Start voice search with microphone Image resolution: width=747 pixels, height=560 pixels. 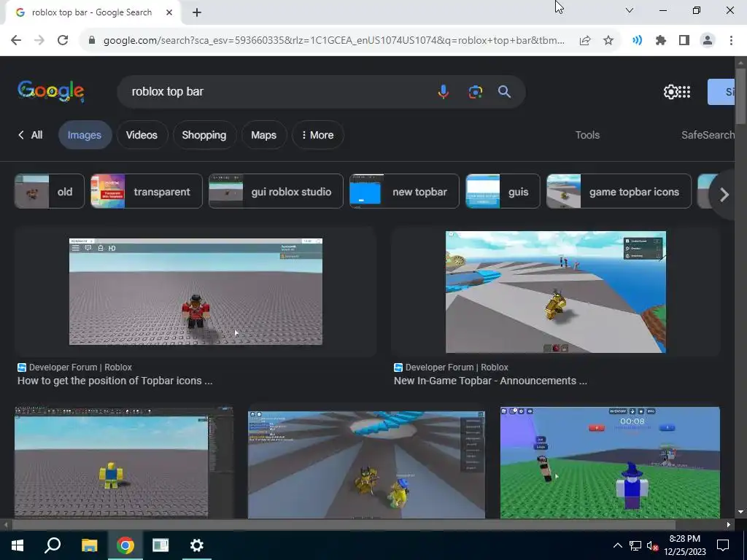pos(443,91)
